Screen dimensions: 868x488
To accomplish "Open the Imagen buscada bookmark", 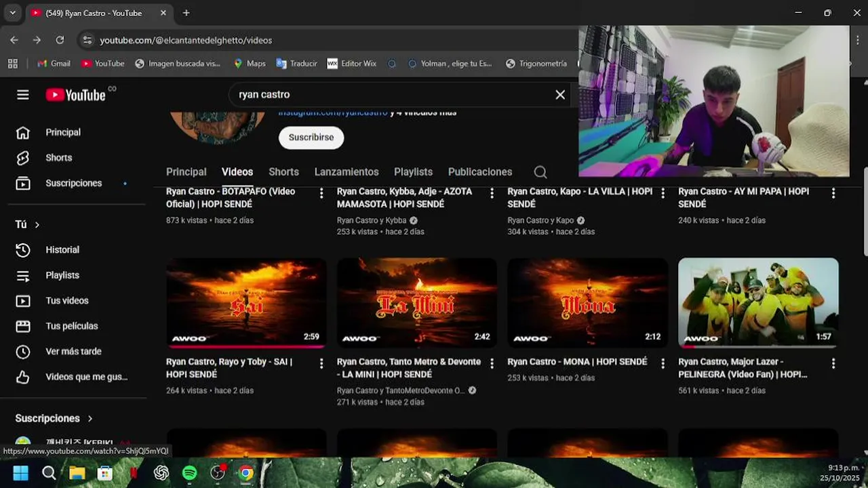I will click(x=178, y=63).
